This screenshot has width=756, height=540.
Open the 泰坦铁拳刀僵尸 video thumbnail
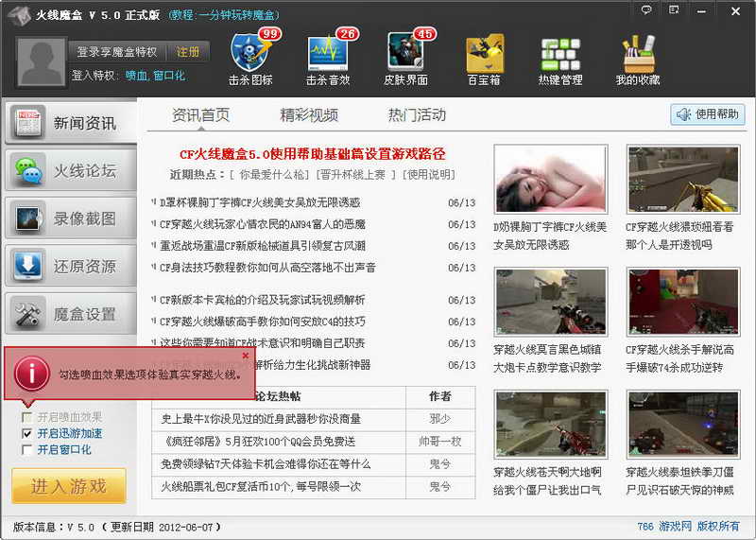(683, 425)
